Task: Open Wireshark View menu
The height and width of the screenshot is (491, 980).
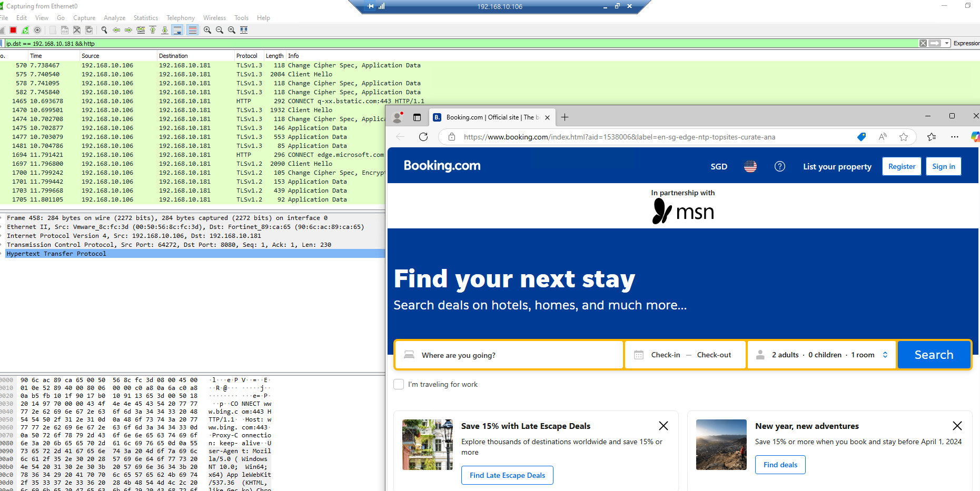Action: coord(42,18)
